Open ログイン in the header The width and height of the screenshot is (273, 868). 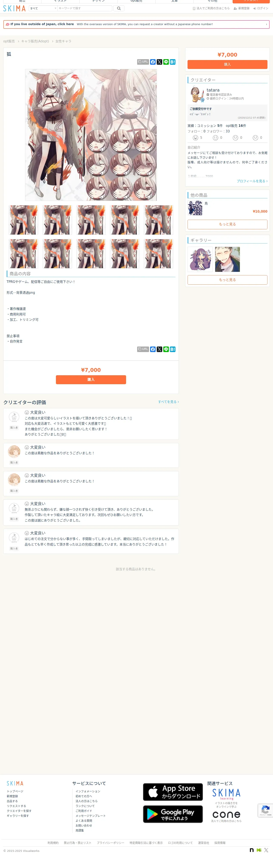261,9
